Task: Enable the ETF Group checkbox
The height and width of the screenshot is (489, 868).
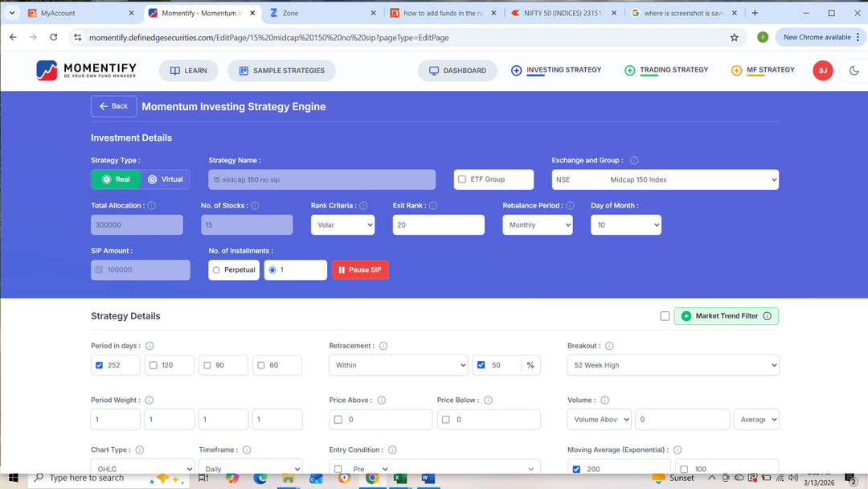Action: 463,179
